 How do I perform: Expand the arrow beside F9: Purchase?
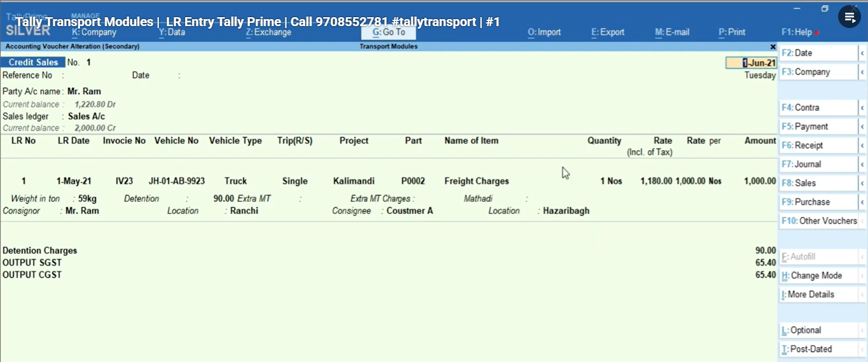click(862, 202)
